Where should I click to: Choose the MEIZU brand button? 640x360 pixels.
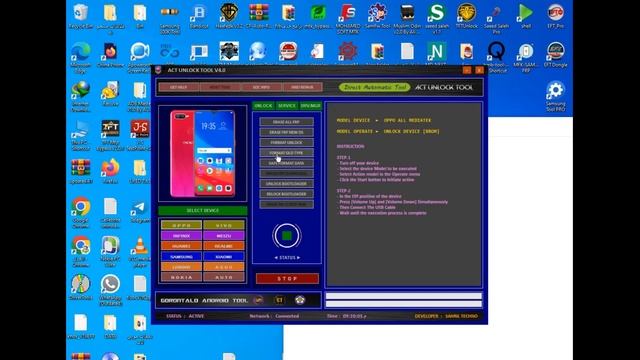pyautogui.click(x=224, y=236)
